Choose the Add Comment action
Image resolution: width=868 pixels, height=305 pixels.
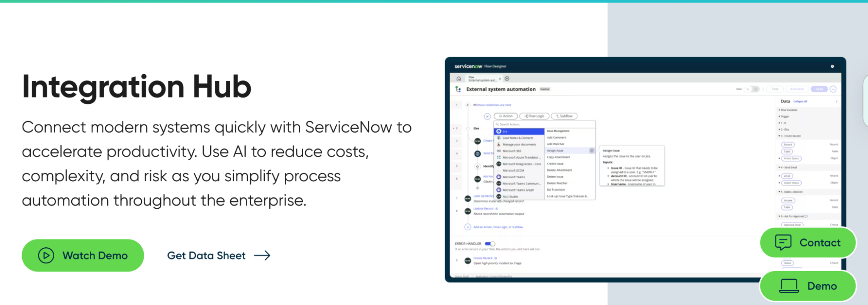point(557,138)
